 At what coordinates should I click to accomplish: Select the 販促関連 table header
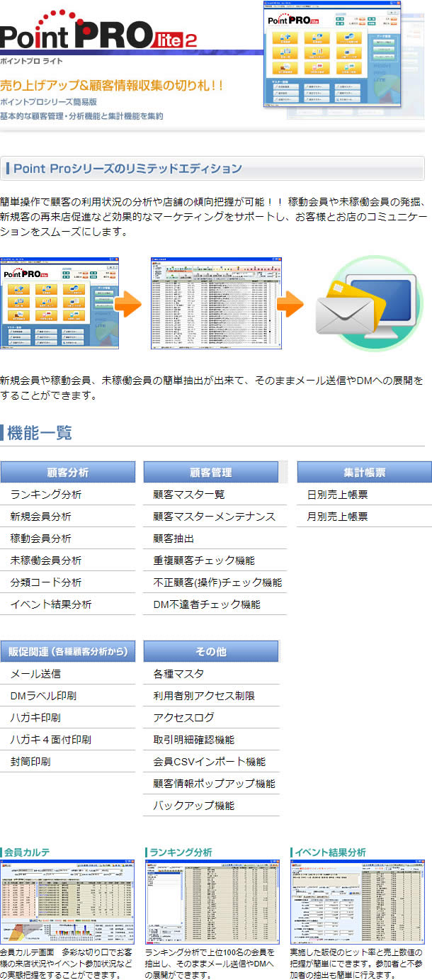point(67,651)
